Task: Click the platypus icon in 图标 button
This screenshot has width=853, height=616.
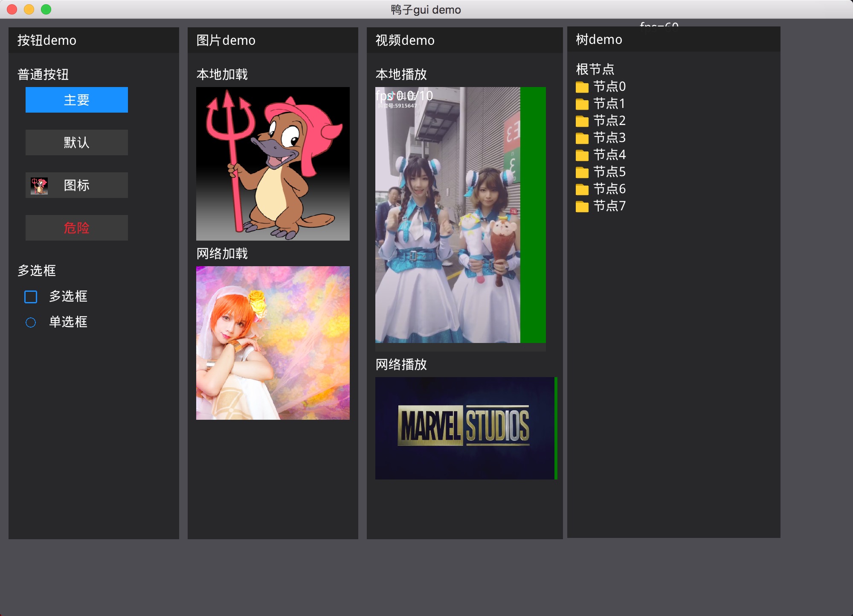Action: click(39, 186)
